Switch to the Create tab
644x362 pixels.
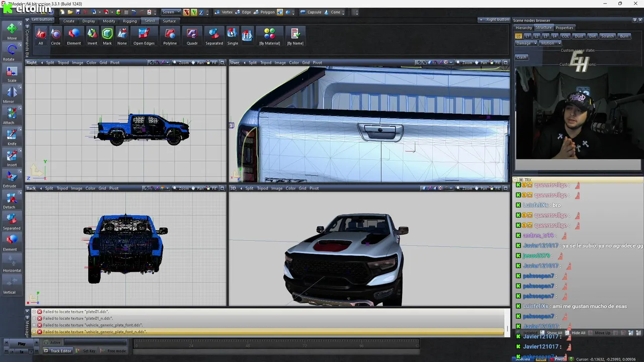click(x=69, y=21)
